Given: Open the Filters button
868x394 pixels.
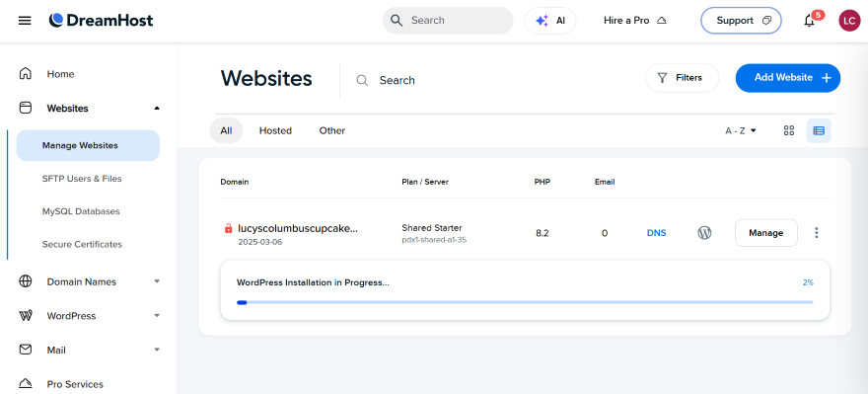Looking at the screenshot, I should pyautogui.click(x=682, y=78).
